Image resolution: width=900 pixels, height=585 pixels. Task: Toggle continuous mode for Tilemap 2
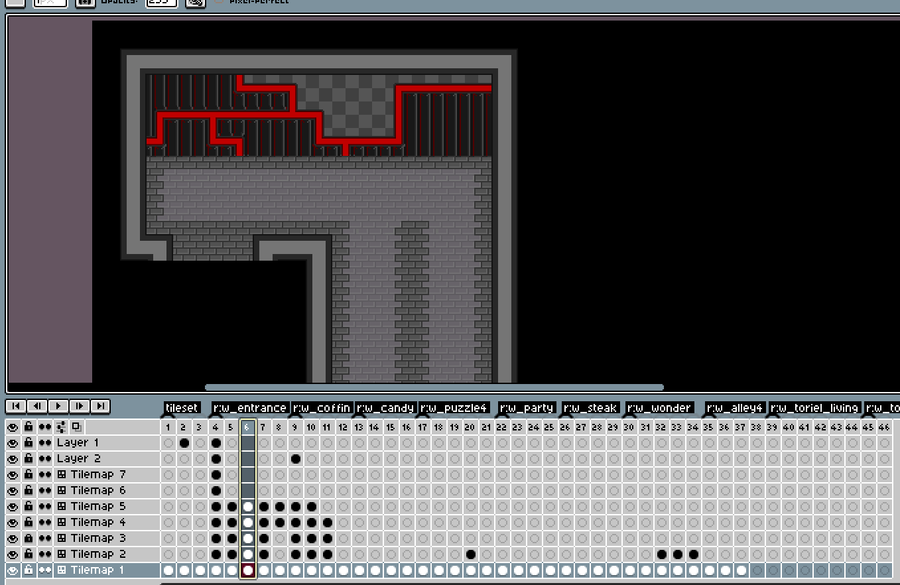(44, 554)
